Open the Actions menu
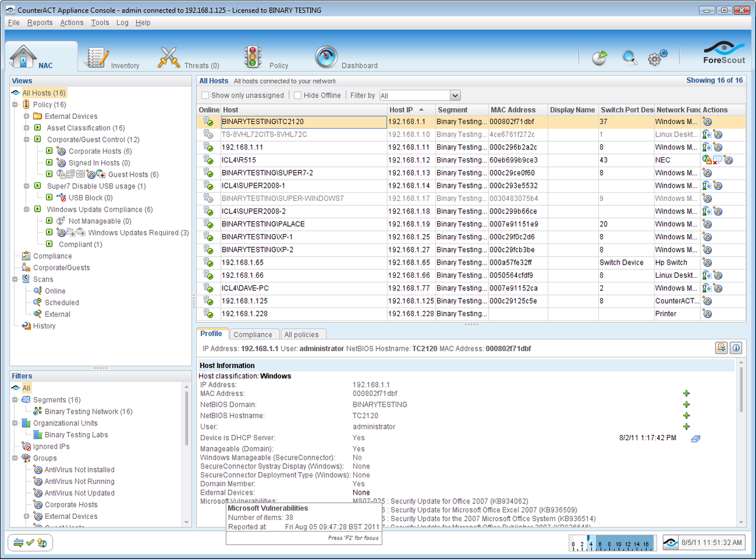 coord(72,22)
